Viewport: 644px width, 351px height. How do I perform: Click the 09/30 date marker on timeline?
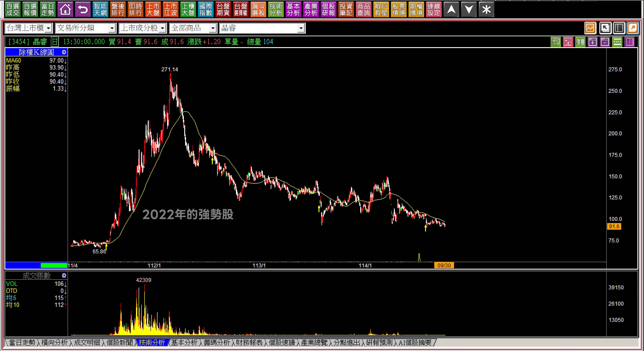[444, 265]
